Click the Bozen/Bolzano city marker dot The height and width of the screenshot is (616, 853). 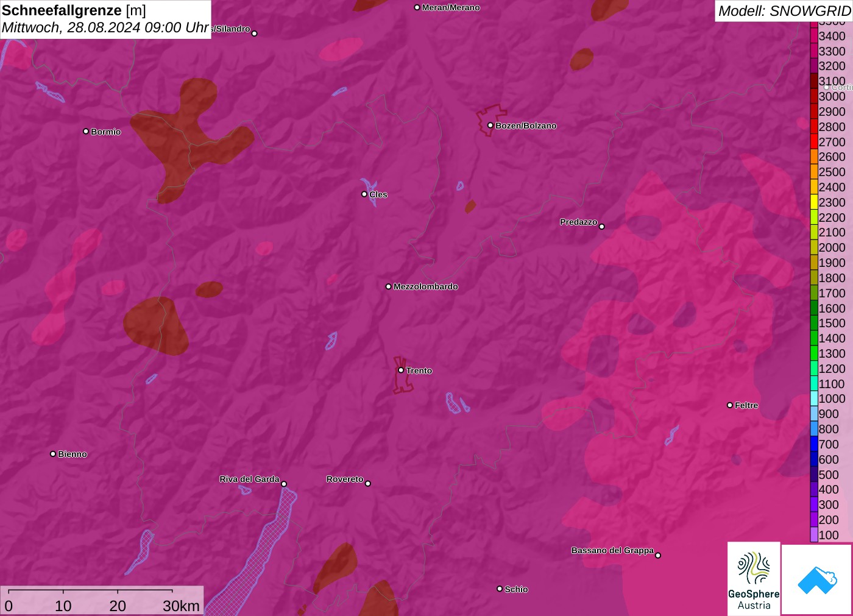point(490,125)
